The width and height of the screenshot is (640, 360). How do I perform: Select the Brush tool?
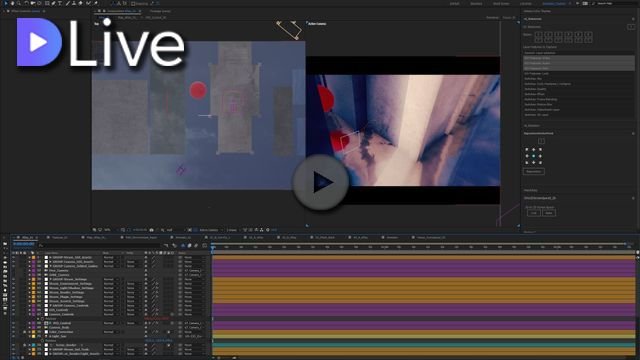pos(68,3)
